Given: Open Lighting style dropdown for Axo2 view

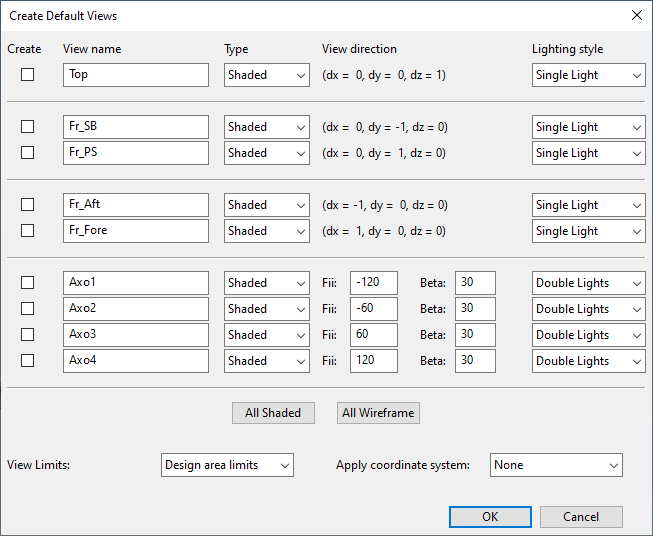Looking at the screenshot, I should [588, 309].
